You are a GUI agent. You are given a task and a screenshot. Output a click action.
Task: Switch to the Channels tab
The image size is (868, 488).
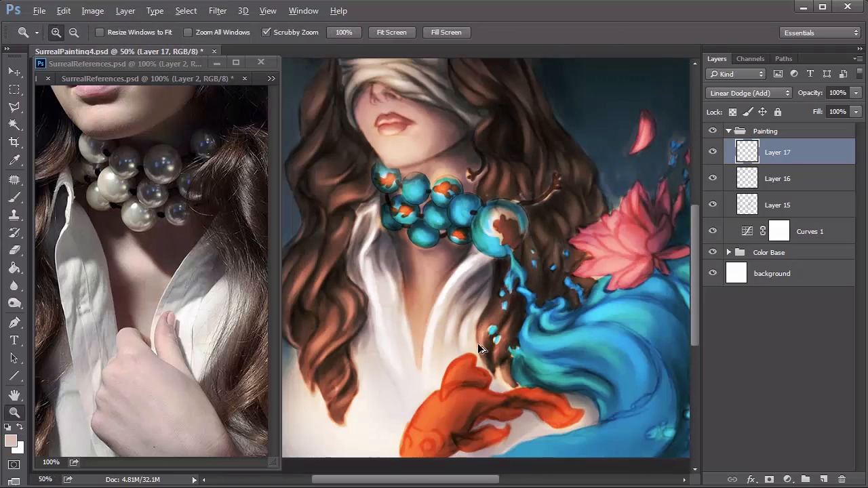coord(750,59)
